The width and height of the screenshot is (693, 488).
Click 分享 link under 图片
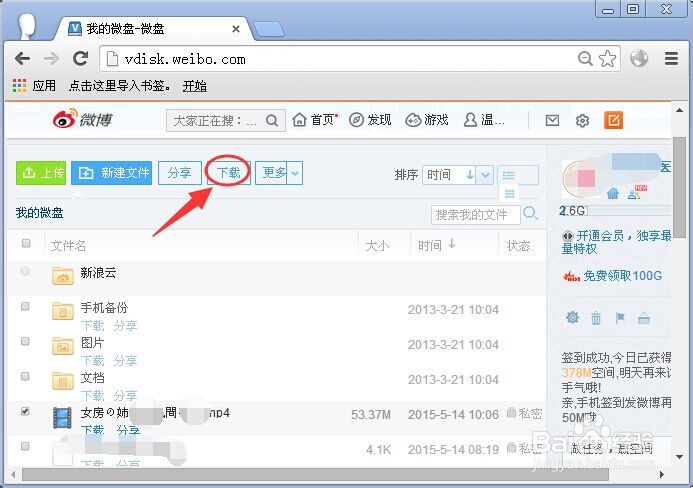coord(125,361)
